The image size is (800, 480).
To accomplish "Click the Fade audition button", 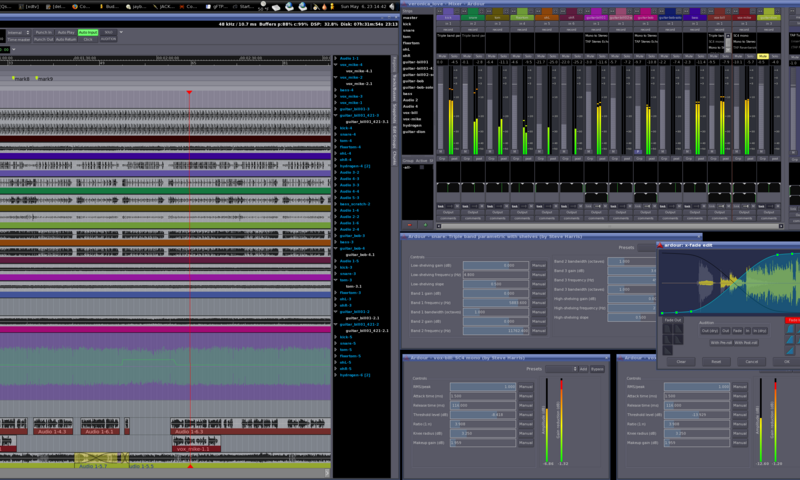I will (737, 331).
